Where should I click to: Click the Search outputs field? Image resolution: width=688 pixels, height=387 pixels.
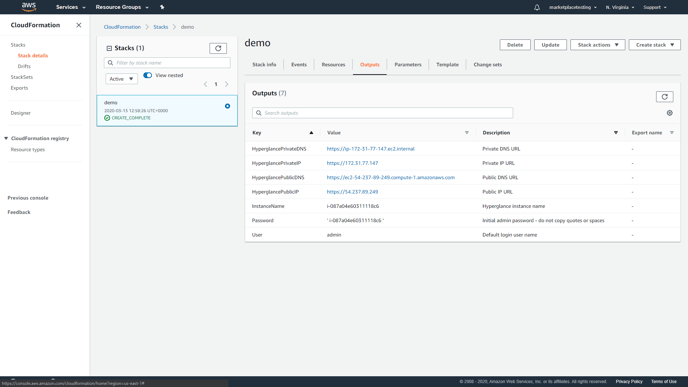pos(383,113)
